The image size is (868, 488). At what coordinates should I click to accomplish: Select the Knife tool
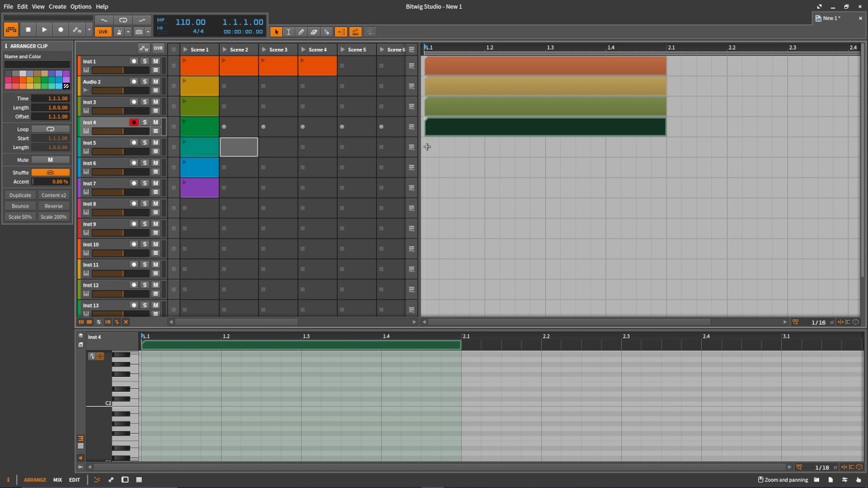pos(327,32)
